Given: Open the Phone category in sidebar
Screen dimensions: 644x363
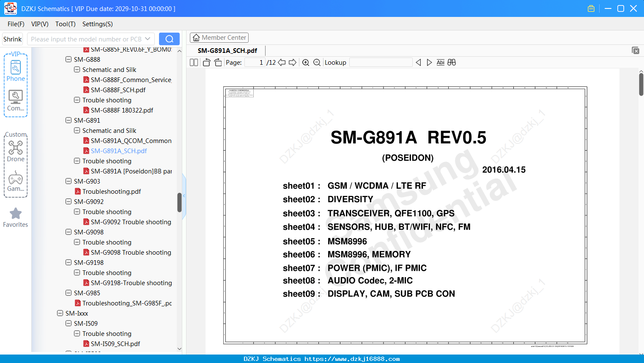Looking at the screenshot, I should click(x=16, y=71).
